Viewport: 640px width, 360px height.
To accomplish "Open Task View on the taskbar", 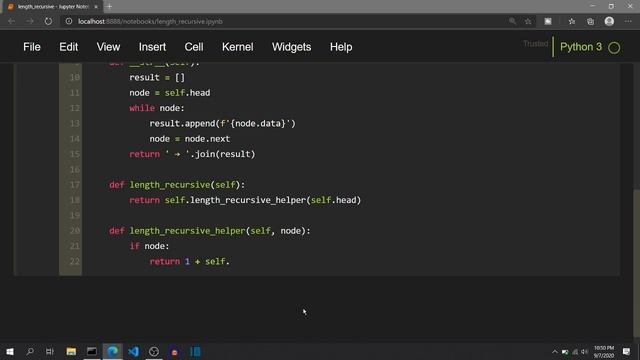I will (50, 351).
